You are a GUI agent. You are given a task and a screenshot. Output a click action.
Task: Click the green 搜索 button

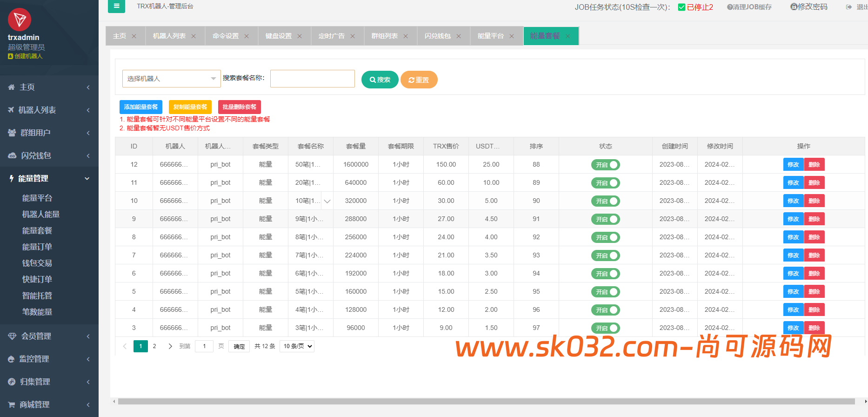[380, 80]
